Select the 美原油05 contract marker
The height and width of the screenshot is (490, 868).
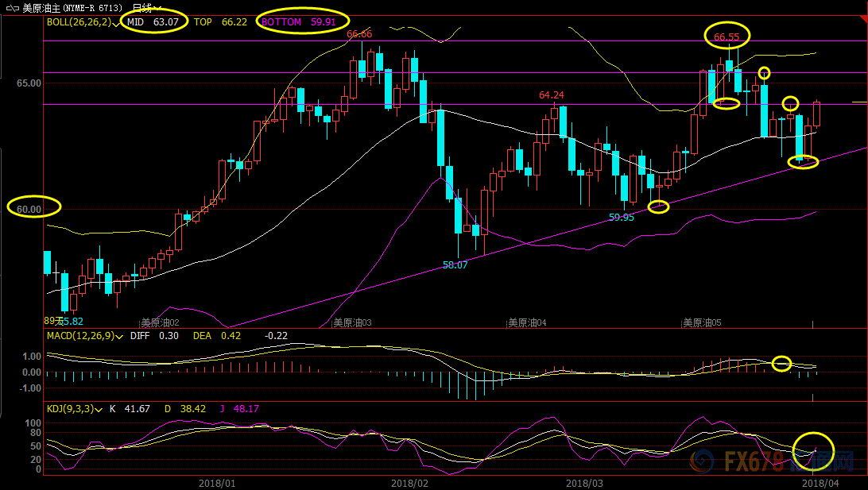[701, 323]
